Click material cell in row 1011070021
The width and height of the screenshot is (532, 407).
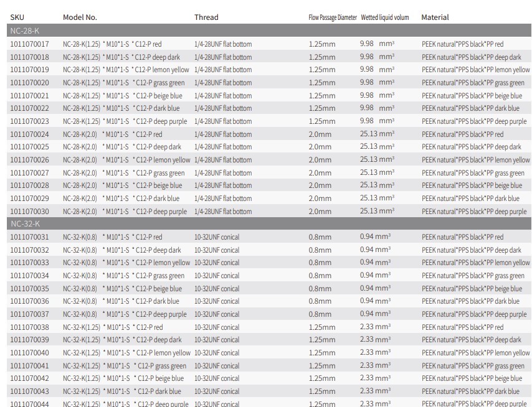click(x=472, y=96)
